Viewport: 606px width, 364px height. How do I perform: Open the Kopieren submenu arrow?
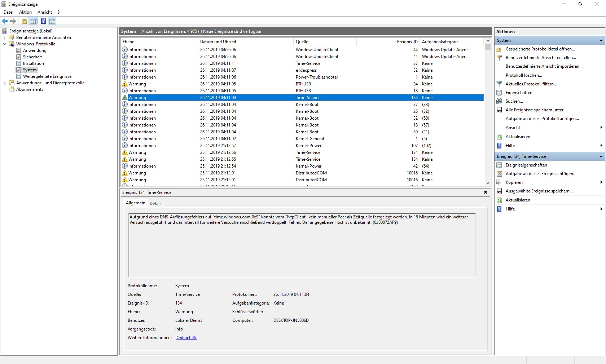point(601,182)
